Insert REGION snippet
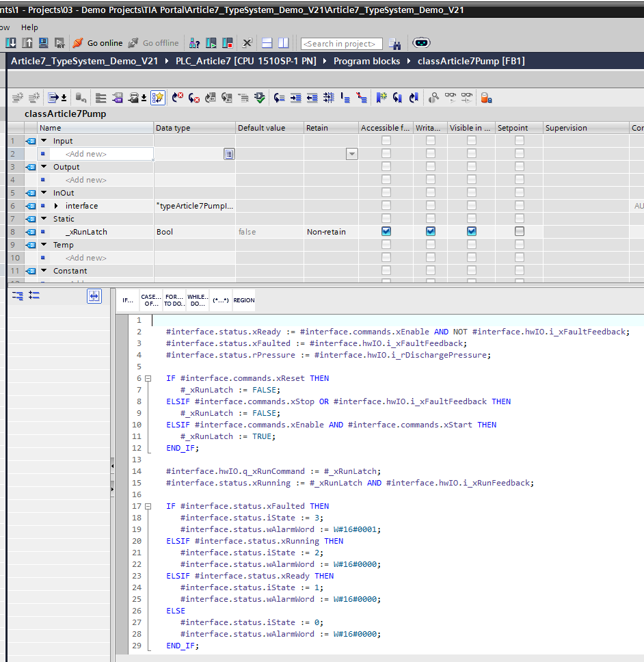This screenshot has width=644, height=662. click(244, 300)
